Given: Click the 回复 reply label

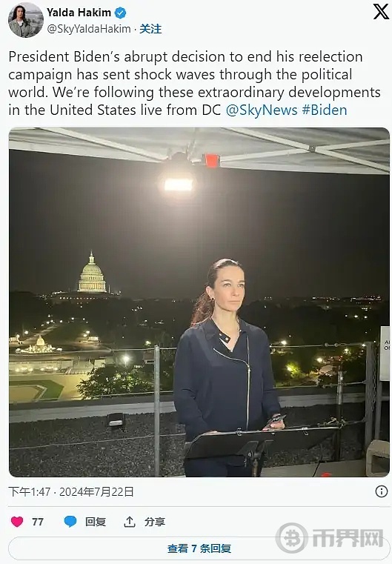Looking at the screenshot, I should click(96, 522).
